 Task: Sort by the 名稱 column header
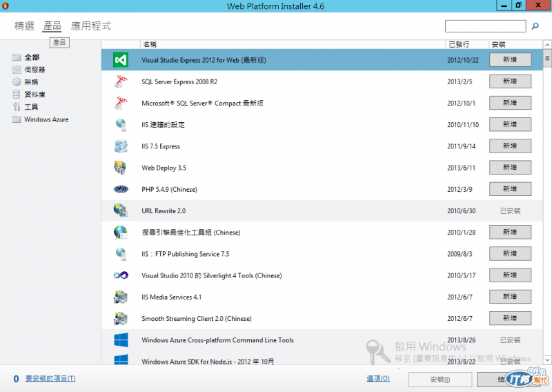click(293, 44)
